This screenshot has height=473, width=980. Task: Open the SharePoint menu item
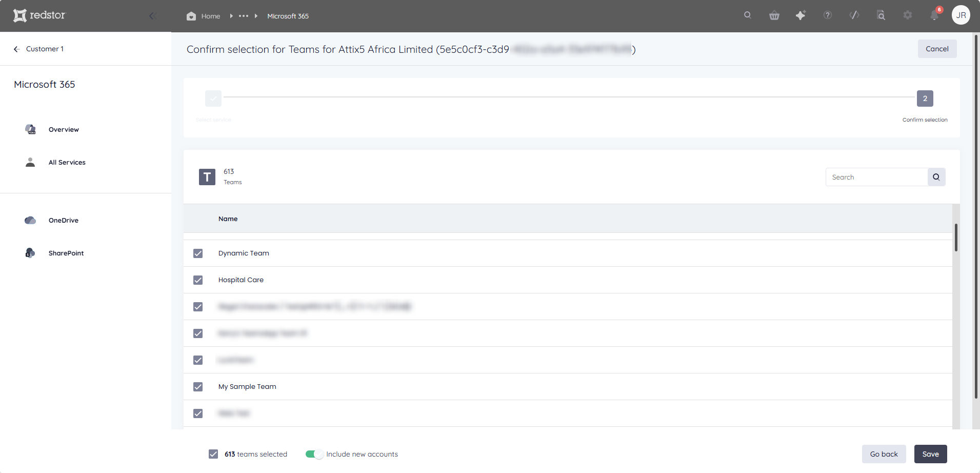66,253
